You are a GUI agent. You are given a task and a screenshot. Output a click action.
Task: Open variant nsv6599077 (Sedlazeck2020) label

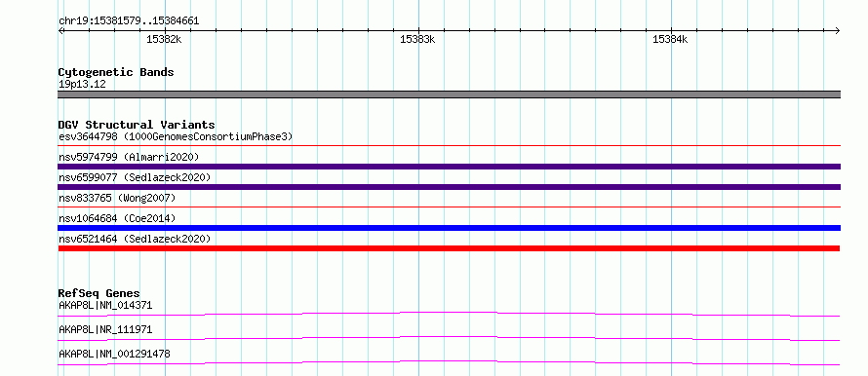pyautogui.click(x=135, y=177)
